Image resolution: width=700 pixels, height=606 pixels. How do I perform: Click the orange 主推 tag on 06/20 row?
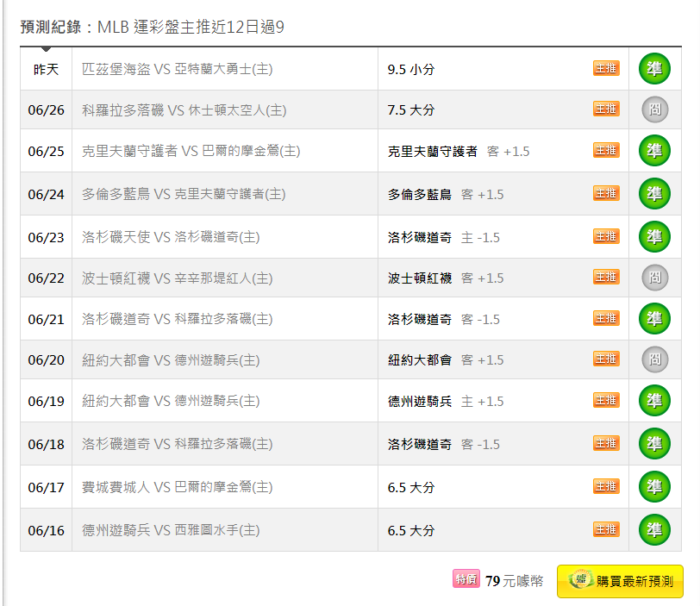(x=606, y=359)
